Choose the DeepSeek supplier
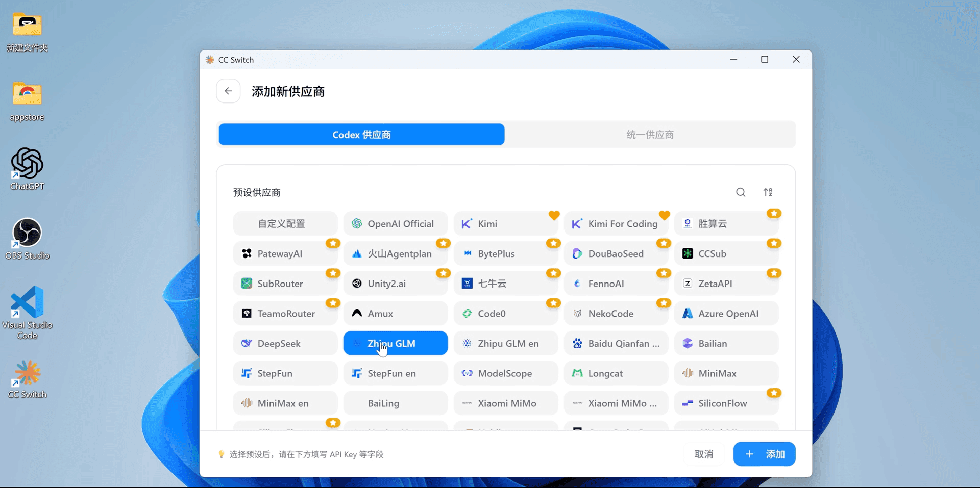Viewport: 980px width, 488px height. (285, 344)
